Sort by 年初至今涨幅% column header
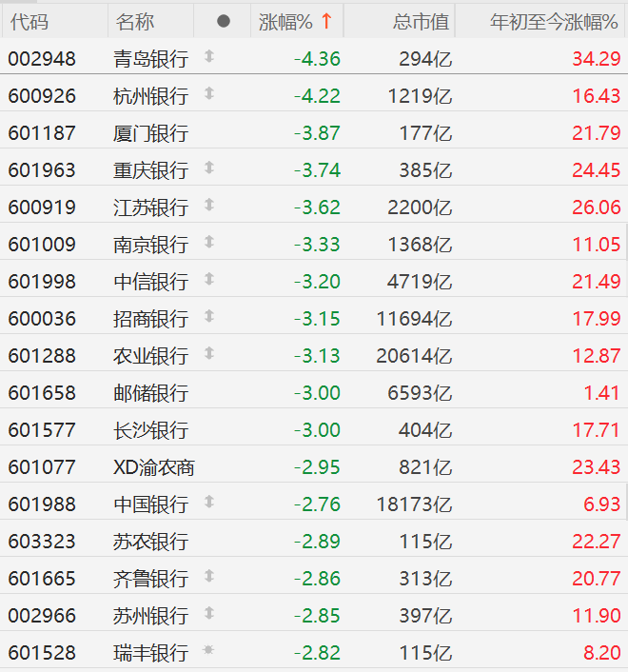 tap(554, 22)
